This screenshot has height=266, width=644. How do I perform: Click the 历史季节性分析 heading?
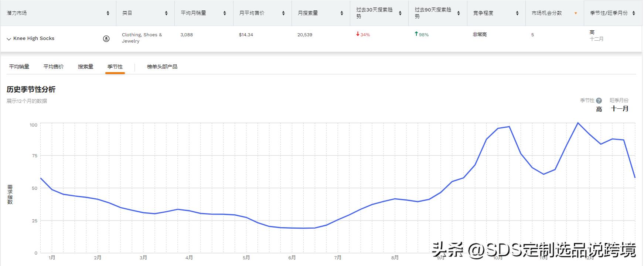click(31, 90)
